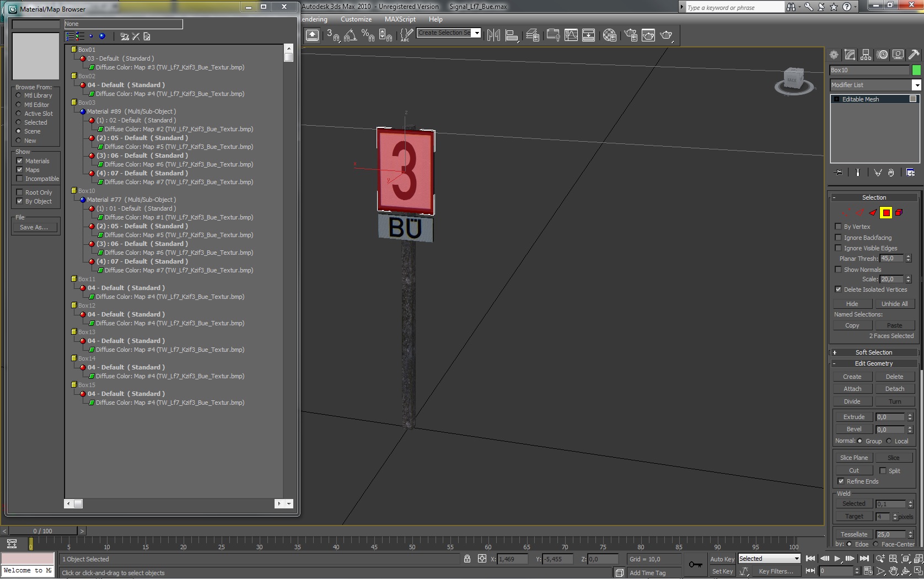Open the MAXScript menu

coord(400,19)
